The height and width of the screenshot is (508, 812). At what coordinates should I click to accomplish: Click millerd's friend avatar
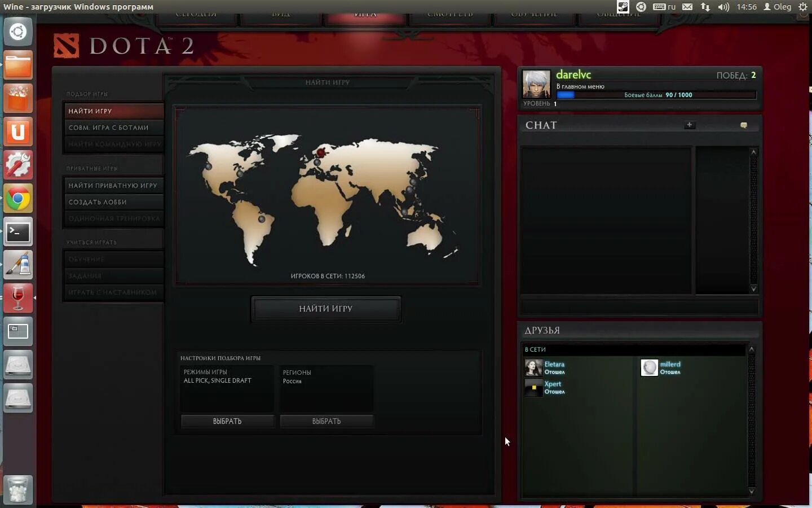click(x=650, y=368)
